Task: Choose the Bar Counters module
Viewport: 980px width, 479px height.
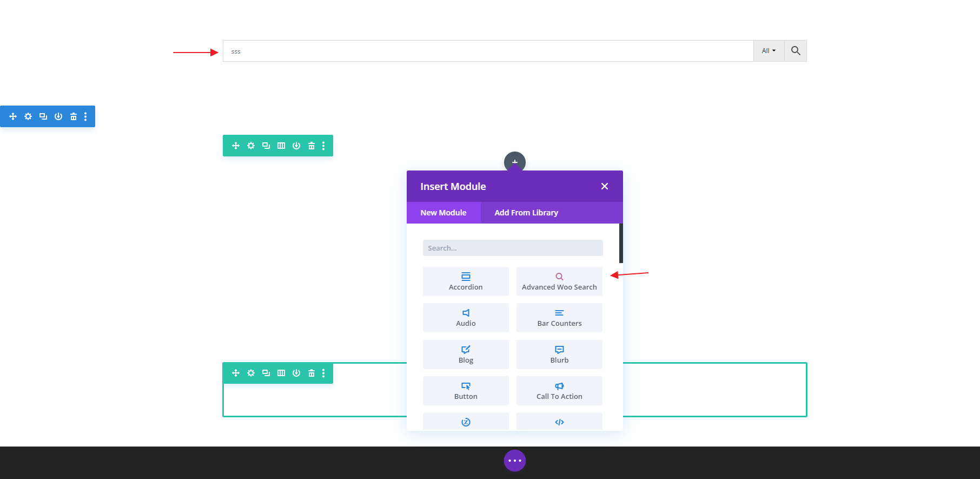Action: (x=559, y=318)
